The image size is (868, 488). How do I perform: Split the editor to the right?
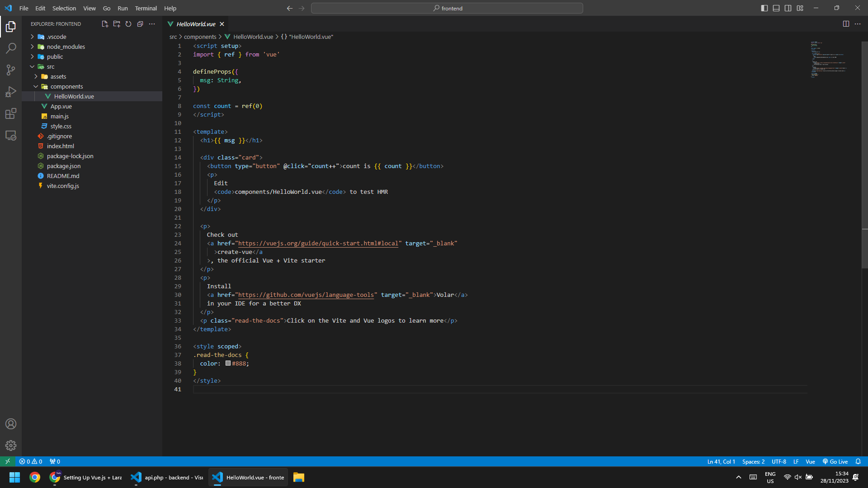point(846,24)
